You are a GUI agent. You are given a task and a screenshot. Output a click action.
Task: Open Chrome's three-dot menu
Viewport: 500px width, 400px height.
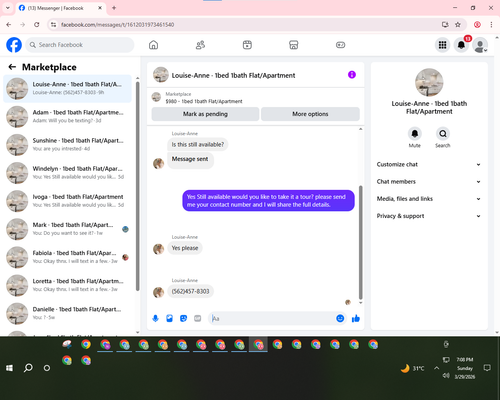491,24
